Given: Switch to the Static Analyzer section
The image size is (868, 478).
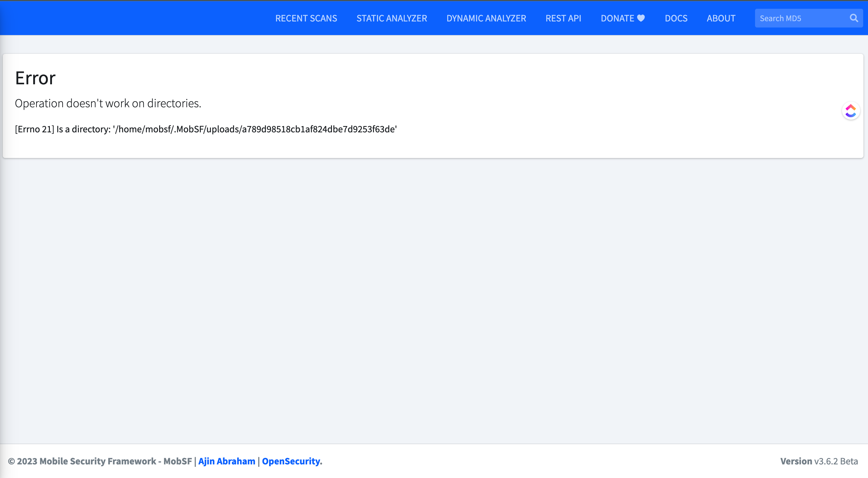Looking at the screenshot, I should pos(391,18).
